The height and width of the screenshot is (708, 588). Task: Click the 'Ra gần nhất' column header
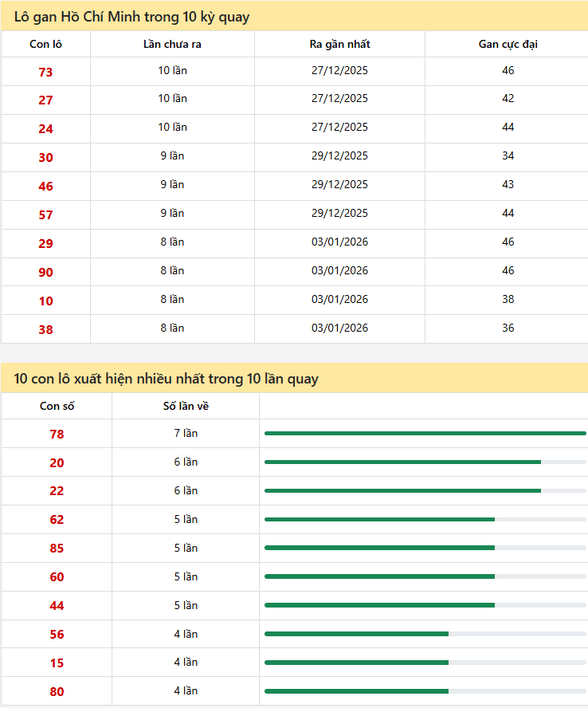click(339, 44)
